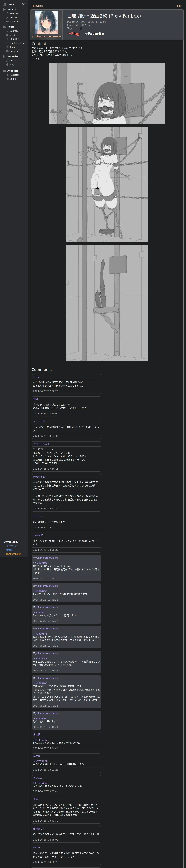
Task: Close the sidebar with the X button
Action: click(23, 4)
